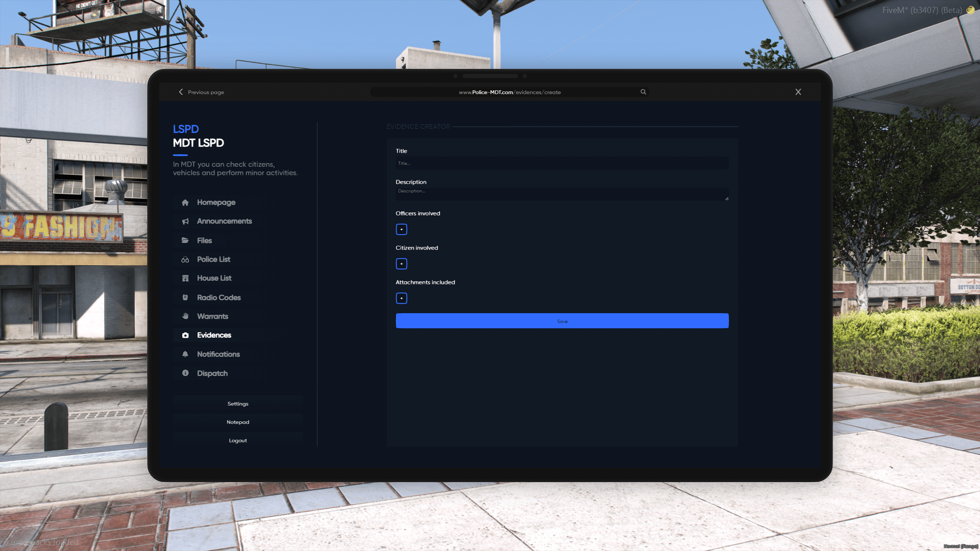
Task: Focus the Title input field
Action: pos(562,163)
